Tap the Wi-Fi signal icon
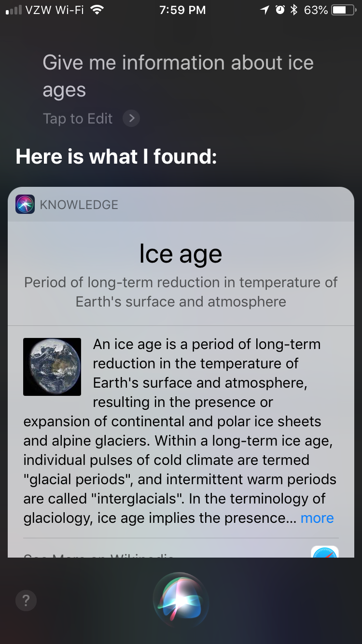This screenshot has height=644, width=362. tap(97, 10)
